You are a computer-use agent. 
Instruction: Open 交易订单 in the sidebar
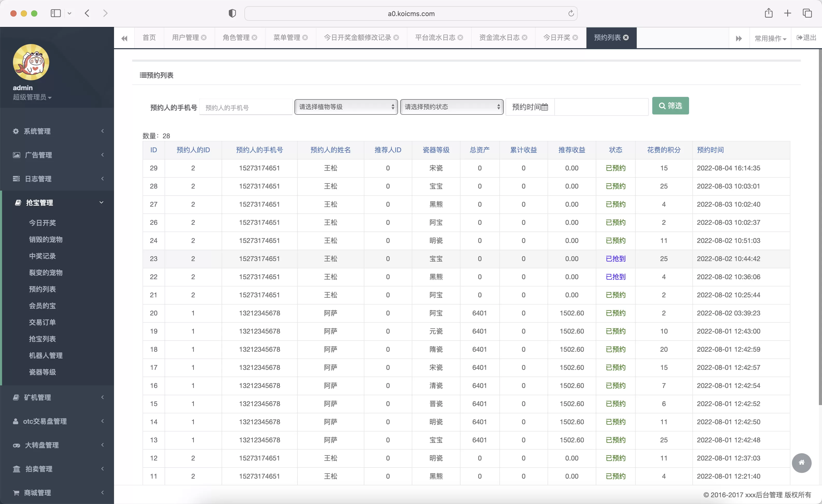click(x=42, y=322)
